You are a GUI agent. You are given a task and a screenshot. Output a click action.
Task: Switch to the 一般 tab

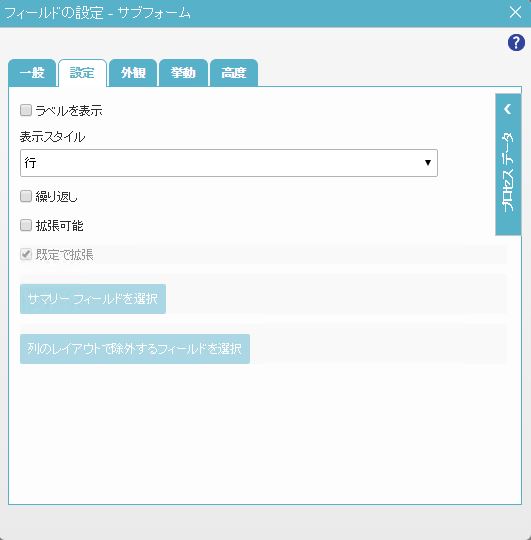(x=32, y=73)
